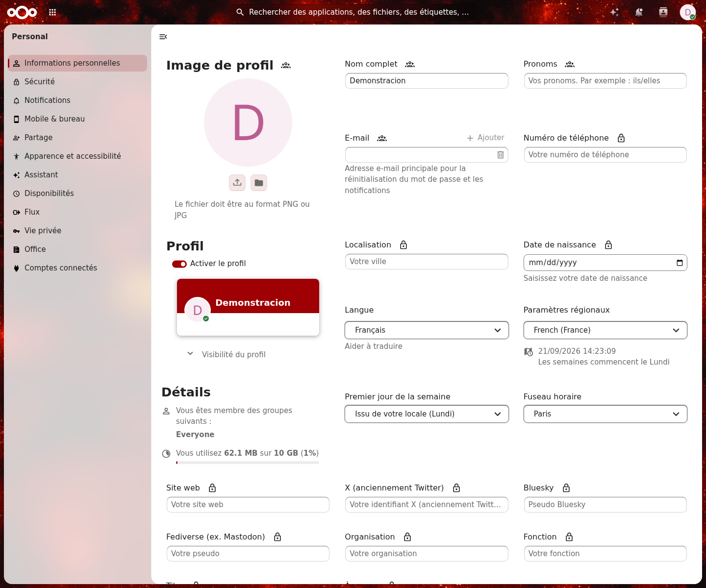This screenshot has height=588, width=706.
Task: Focus the Nom complet input field
Action: [427, 81]
